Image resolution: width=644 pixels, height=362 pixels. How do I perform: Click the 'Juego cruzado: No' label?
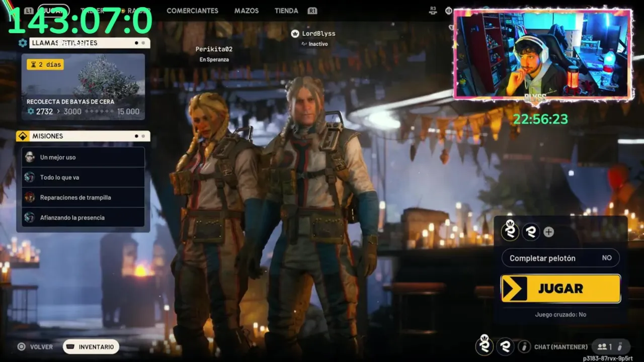click(560, 315)
